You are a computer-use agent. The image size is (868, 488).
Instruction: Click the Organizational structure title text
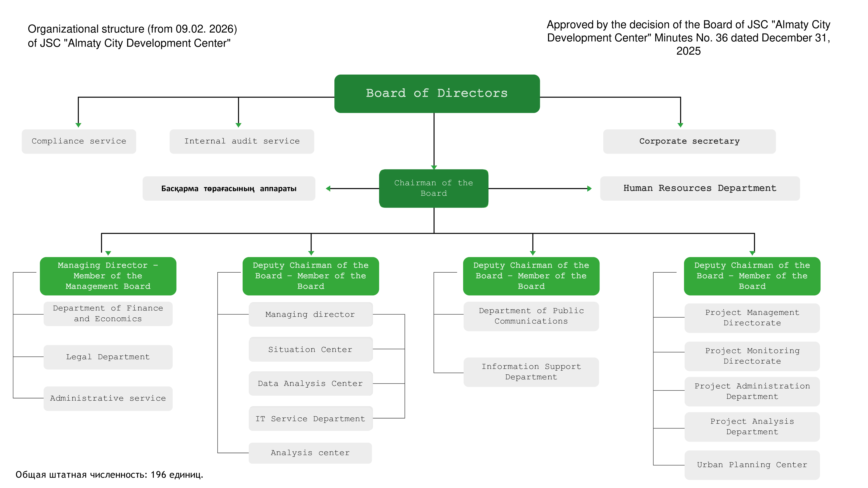[132, 36]
